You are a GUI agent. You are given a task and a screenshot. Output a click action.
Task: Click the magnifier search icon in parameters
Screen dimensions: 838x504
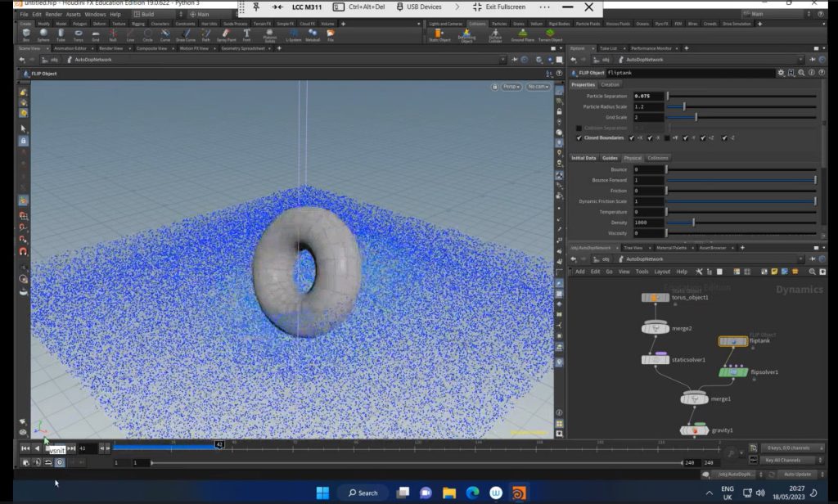click(x=801, y=73)
